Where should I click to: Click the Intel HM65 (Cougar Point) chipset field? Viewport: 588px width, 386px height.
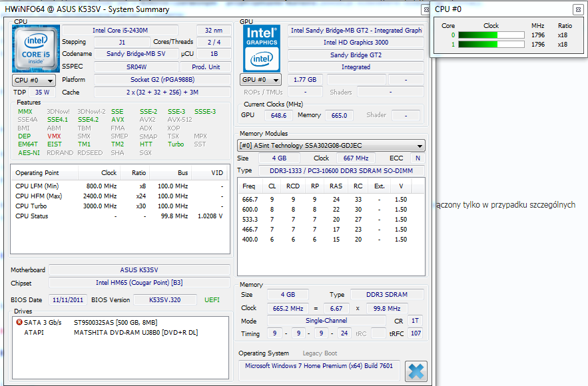click(x=139, y=283)
